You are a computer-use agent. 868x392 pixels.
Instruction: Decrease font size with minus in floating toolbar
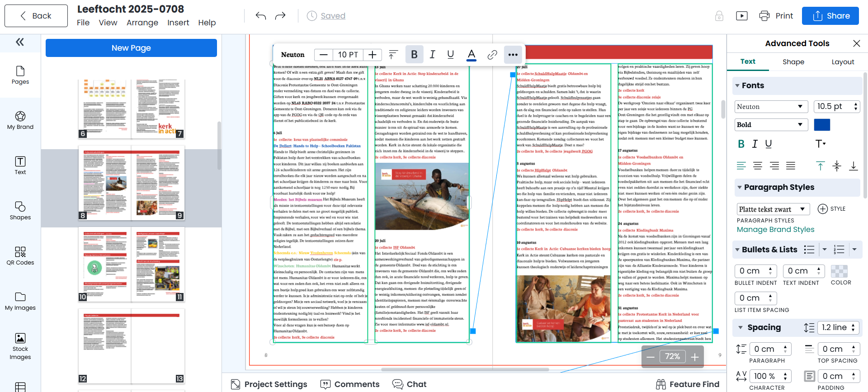point(323,55)
